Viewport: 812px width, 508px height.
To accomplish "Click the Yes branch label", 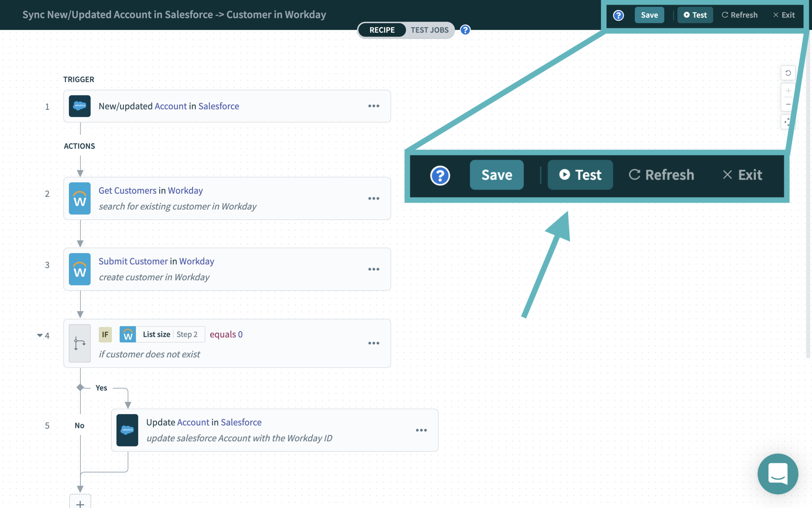I will pos(101,388).
